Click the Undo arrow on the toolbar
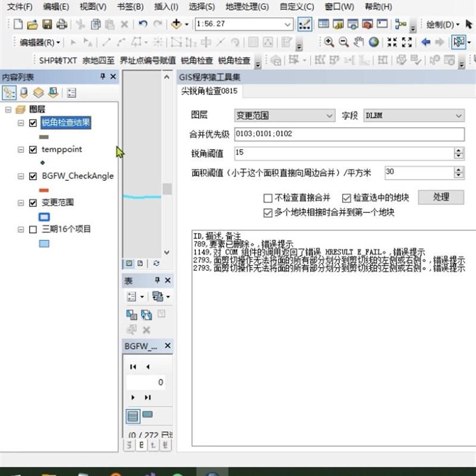Image resolution: width=476 pixels, height=476 pixels. point(142,24)
